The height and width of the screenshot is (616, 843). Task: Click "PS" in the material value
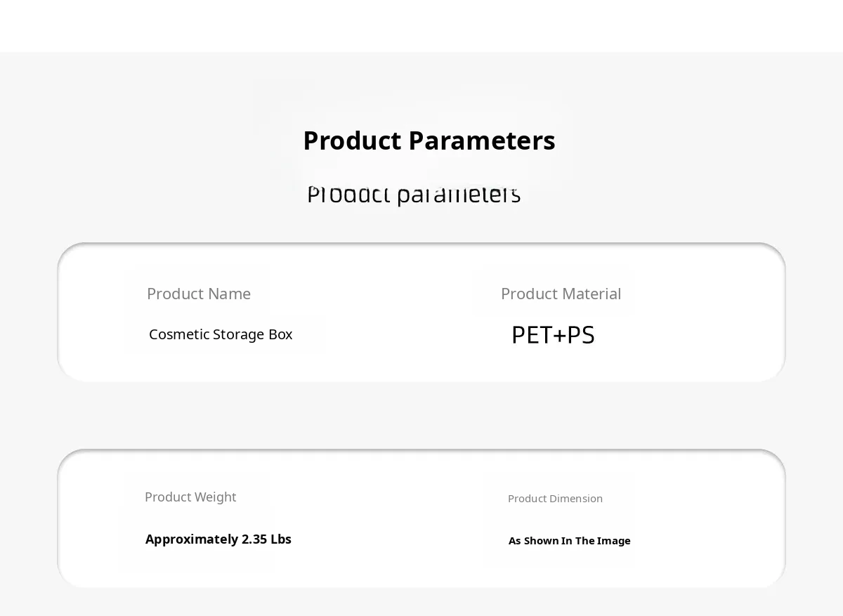pos(581,335)
